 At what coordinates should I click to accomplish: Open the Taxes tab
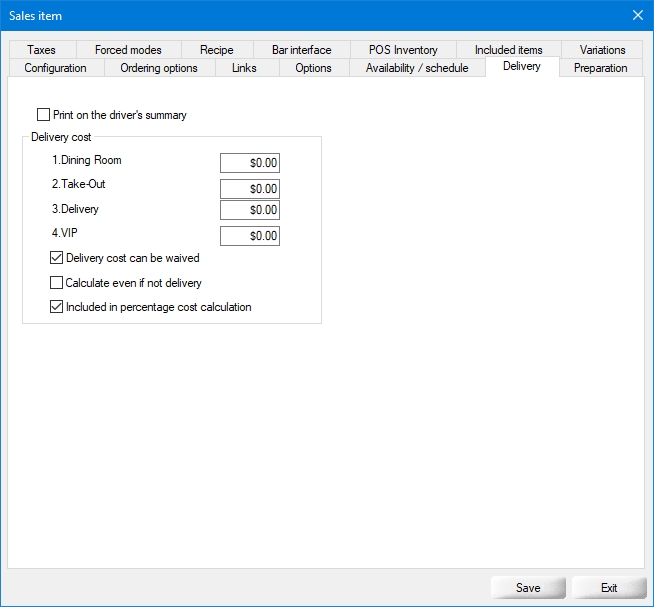[42, 50]
